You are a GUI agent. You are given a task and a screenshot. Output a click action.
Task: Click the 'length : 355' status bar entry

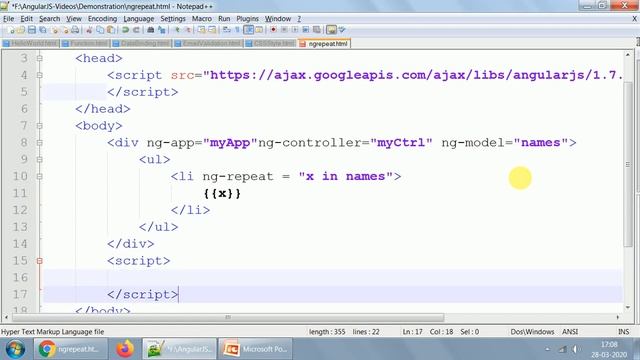point(327,331)
